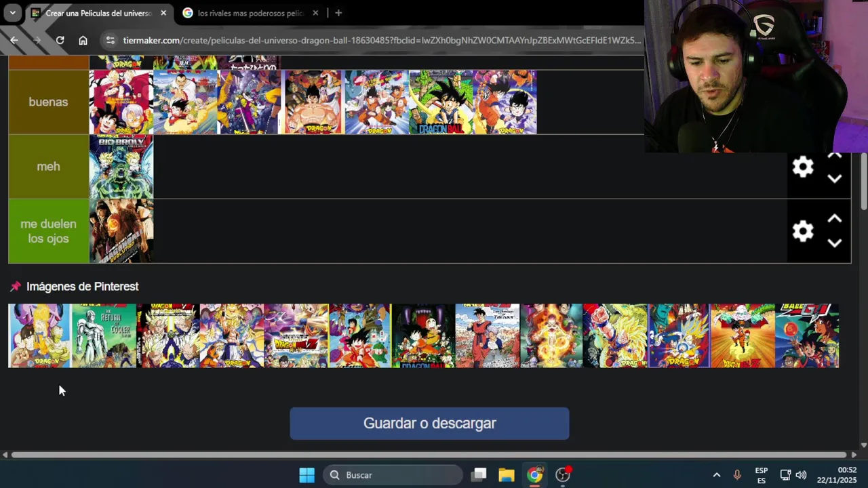Viewport: 868px width, 488px height.
Task: Pick the golden Frieza Resurrection poster
Action: tap(551, 335)
